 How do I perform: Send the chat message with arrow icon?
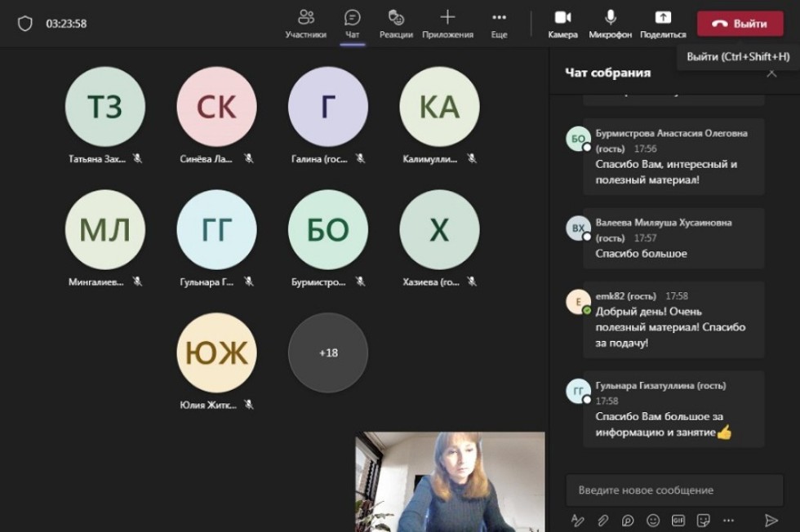tap(771, 520)
